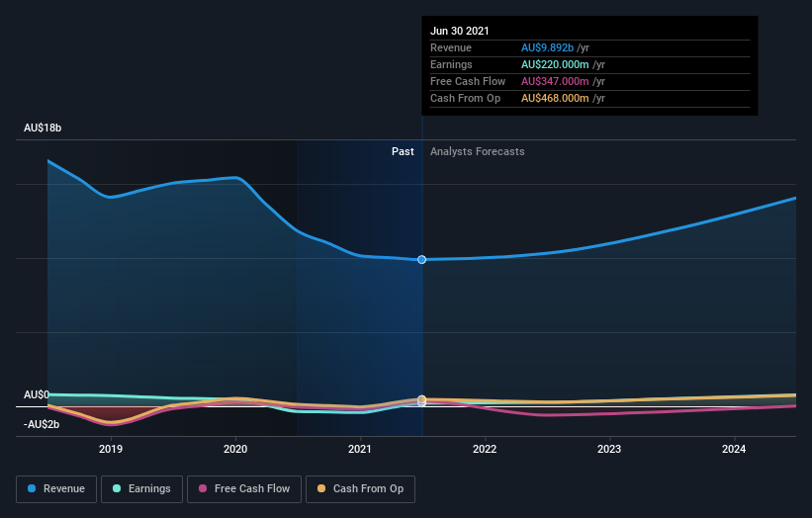Click the pink Free Cash Flow legend dot
Image resolution: width=812 pixels, height=518 pixels.
pyautogui.click(x=203, y=488)
